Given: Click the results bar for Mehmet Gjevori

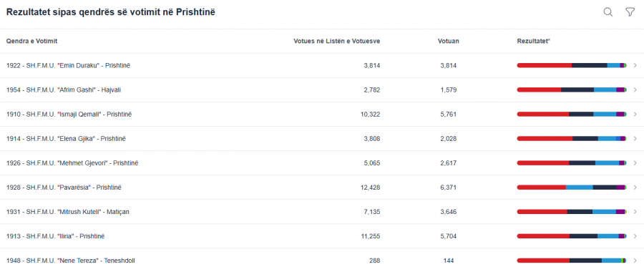Looking at the screenshot, I should 572,162.
